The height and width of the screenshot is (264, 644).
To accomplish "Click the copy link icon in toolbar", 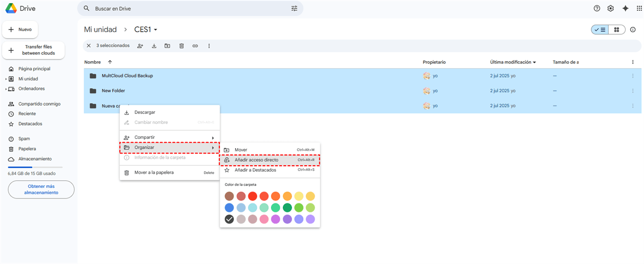I will tap(195, 46).
